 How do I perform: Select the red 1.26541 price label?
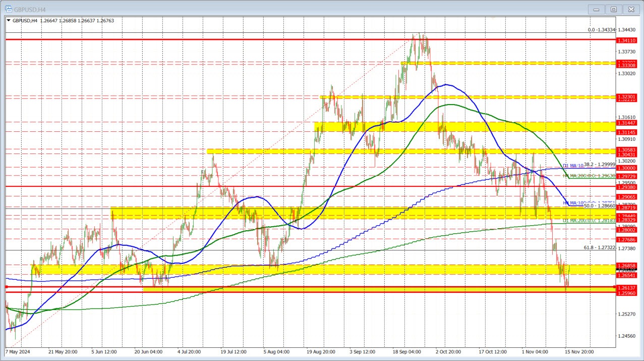tap(627, 275)
